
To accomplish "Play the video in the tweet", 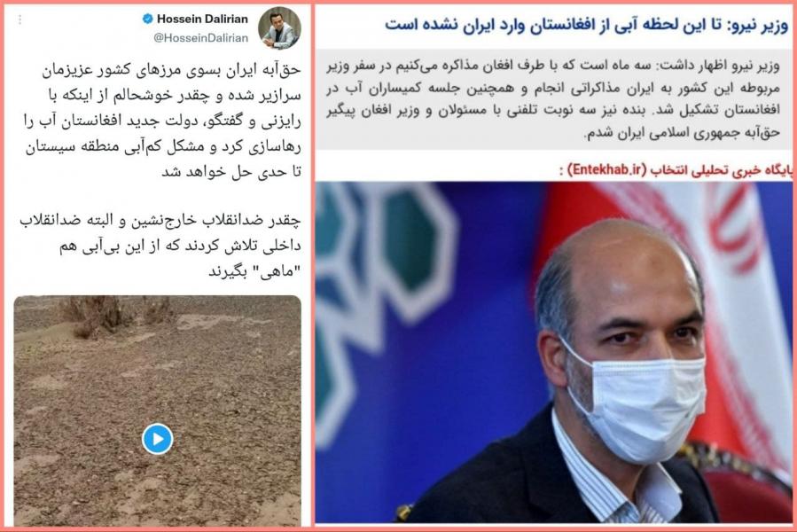I will [x=157, y=439].
